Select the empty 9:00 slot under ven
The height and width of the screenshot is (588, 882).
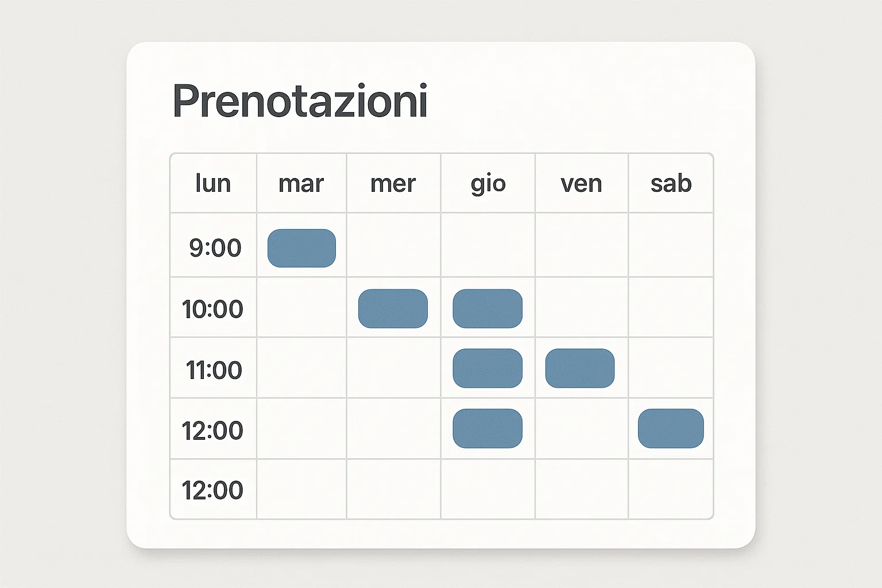[x=581, y=245]
